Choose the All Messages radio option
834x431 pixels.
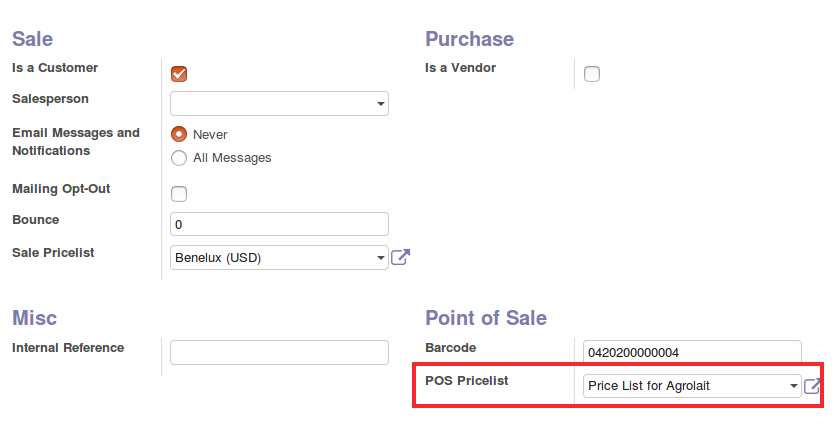[180, 157]
